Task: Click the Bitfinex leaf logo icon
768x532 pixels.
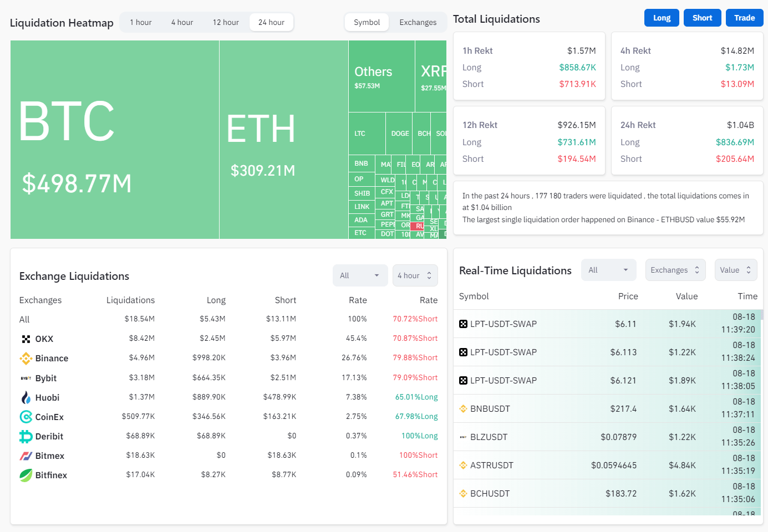Action: click(x=26, y=475)
